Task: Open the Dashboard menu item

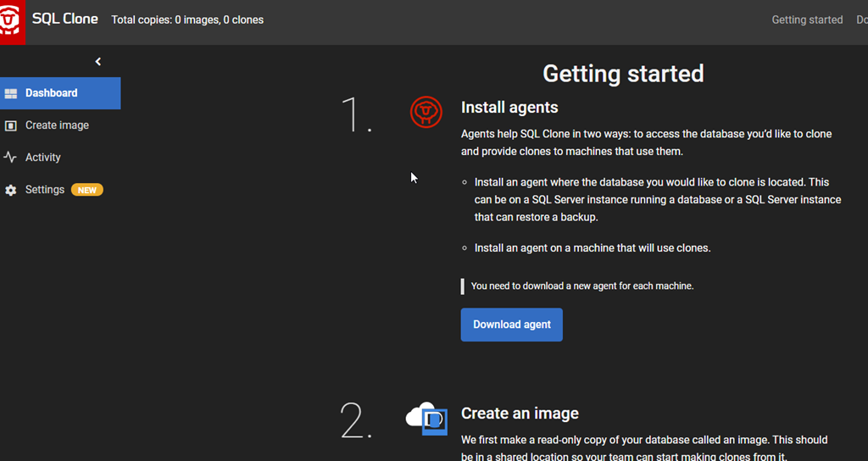Action: 52,93
